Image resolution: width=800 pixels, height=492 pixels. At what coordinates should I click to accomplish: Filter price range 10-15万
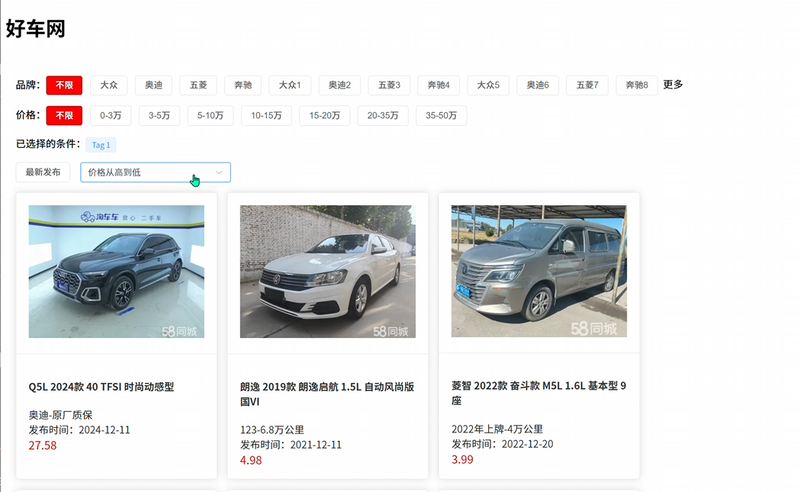pos(266,116)
